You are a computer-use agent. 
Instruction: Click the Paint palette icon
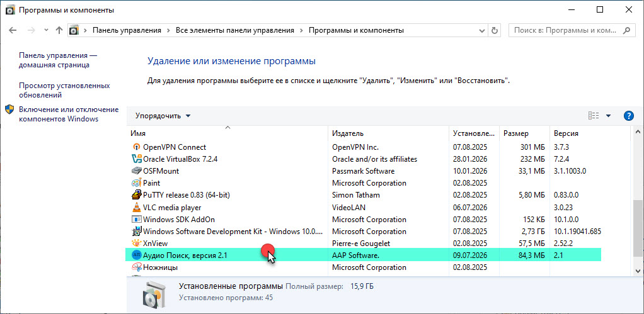(x=136, y=183)
